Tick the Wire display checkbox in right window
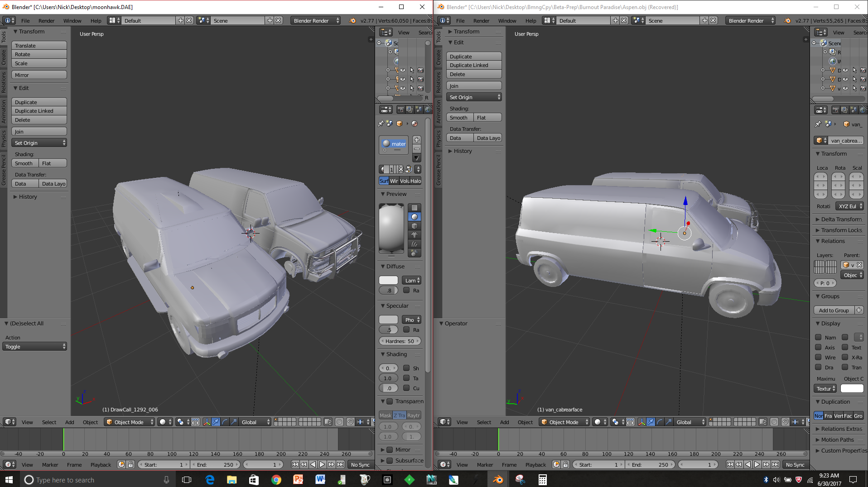The image size is (868, 487). 818,357
